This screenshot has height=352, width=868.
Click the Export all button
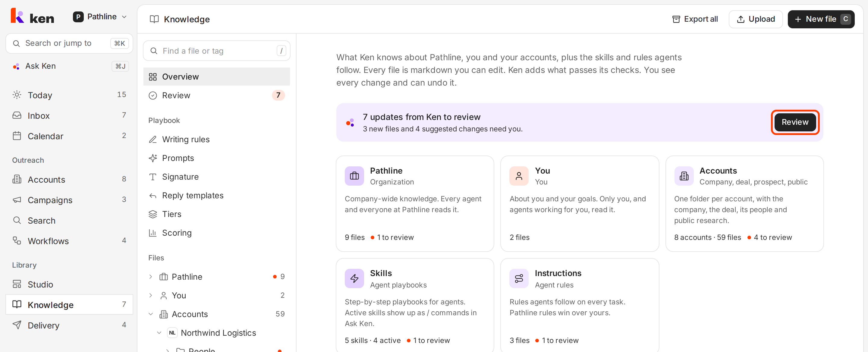(x=695, y=19)
